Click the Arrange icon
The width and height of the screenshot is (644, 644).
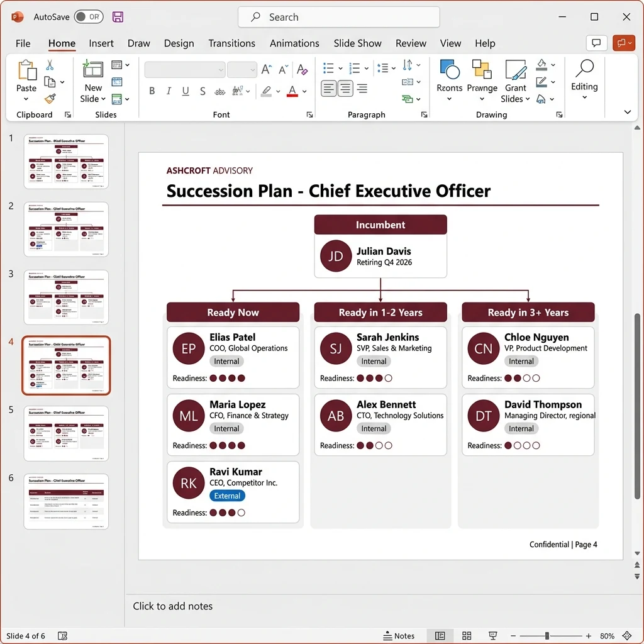[x=482, y=69]
